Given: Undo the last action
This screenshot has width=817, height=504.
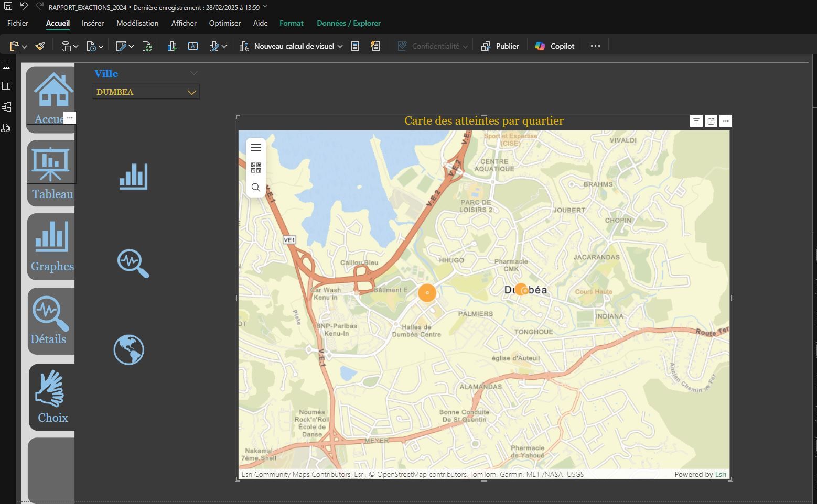Looking at the screenshot, I should [24, 6].
